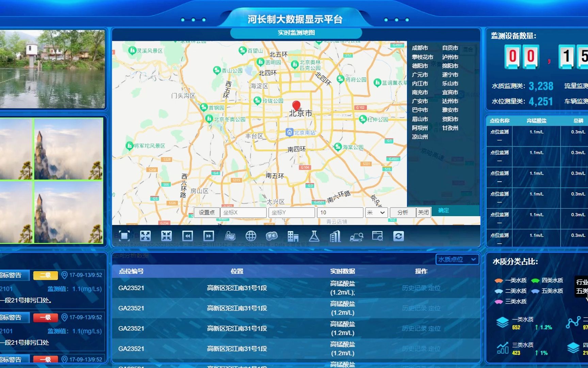
Task: Open the 水质点位 dropdown selector
Action: [x=457, y=260]
